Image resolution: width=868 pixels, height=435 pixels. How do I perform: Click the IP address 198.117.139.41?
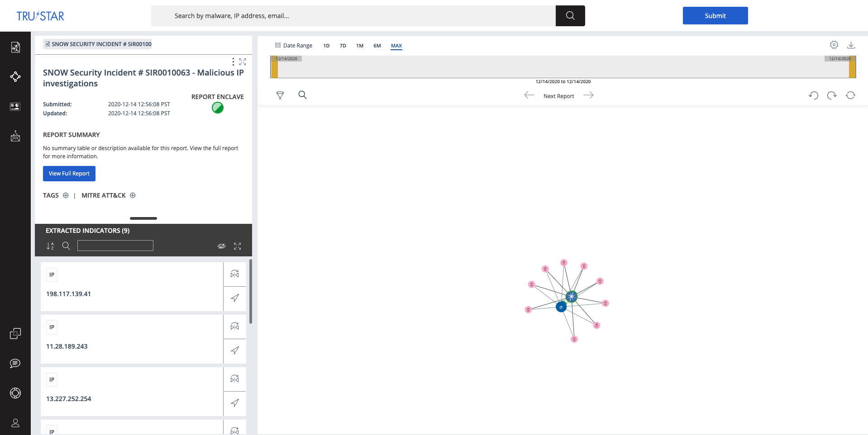pos(68,294)
